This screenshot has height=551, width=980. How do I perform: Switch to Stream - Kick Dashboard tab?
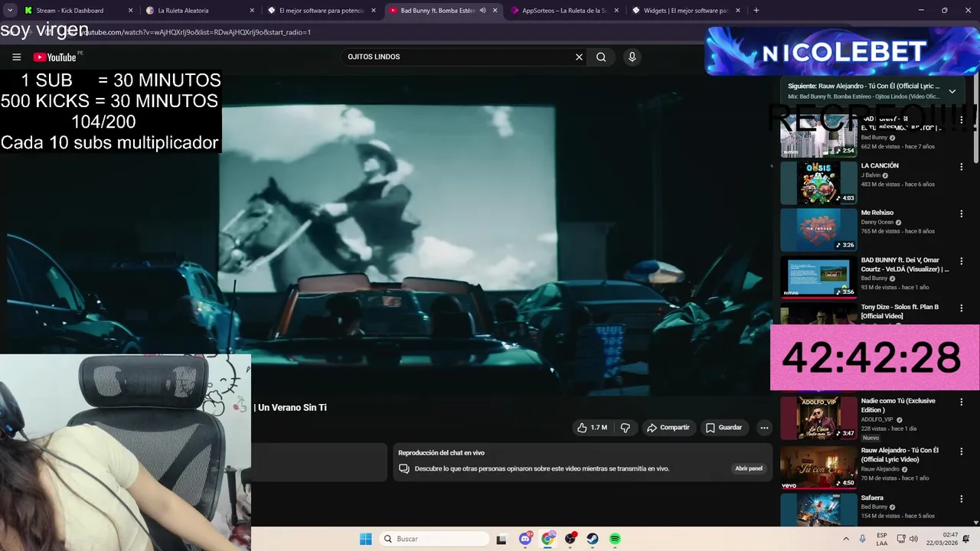[78, 11]
